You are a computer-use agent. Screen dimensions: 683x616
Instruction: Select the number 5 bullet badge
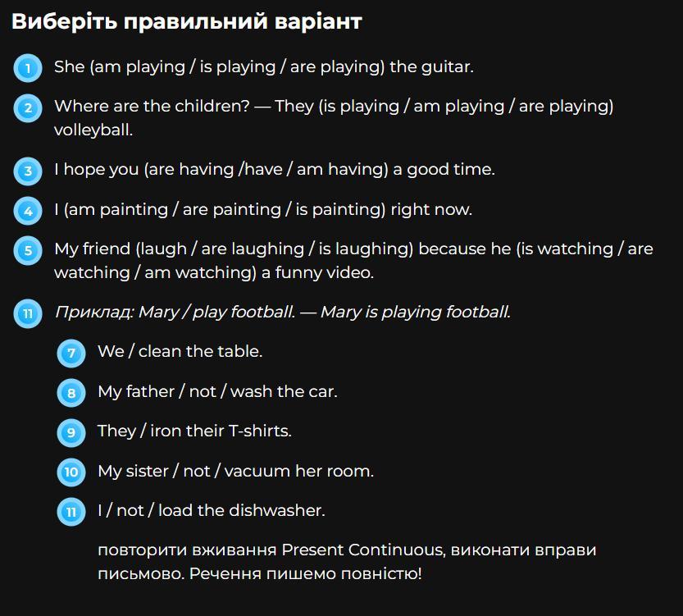pyautogui.click(x=28, y=250)
